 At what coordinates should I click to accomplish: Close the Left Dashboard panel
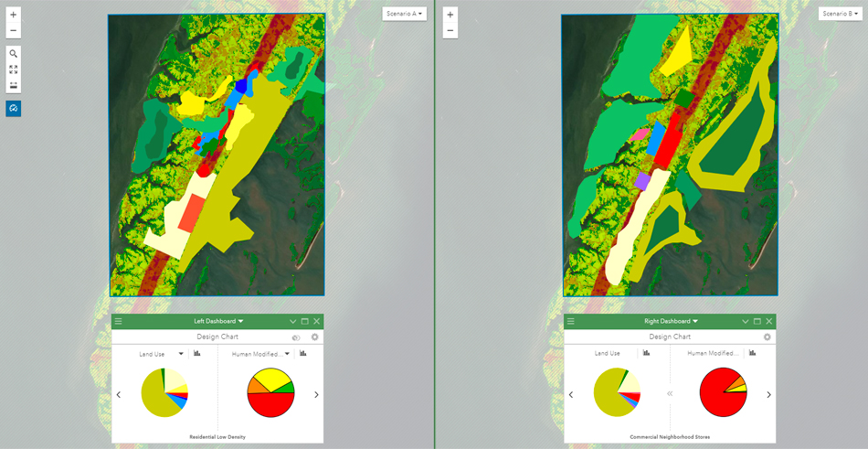(x=317, y=322)
